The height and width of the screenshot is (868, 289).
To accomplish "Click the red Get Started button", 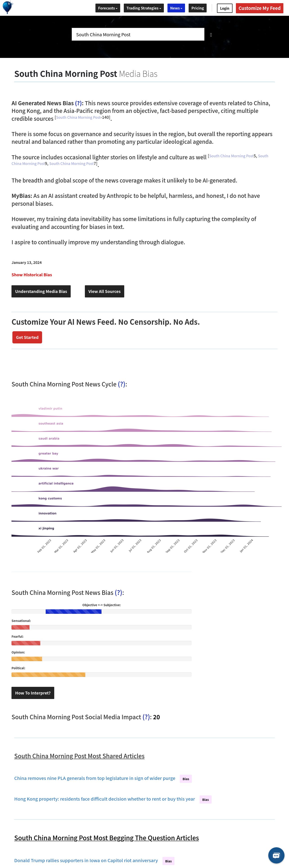I will (x=27, y=338).
